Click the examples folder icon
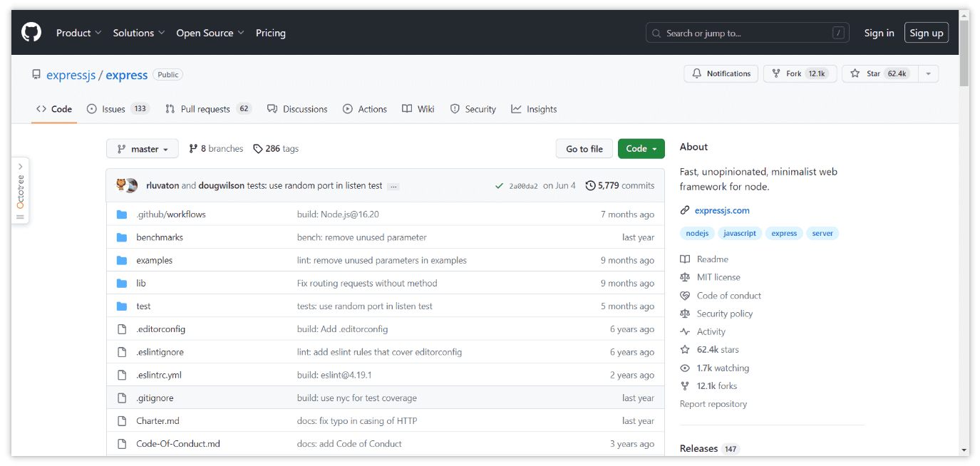 click(x=122, y=260)
